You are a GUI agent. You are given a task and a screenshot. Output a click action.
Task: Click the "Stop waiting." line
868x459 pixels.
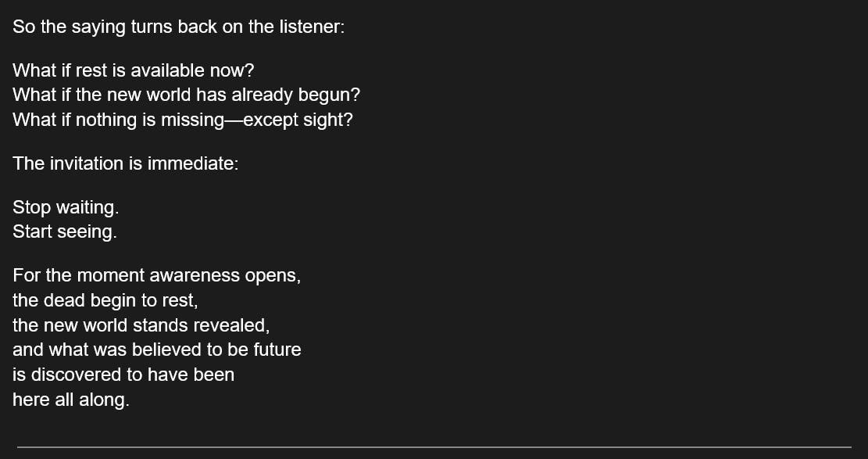66,207
